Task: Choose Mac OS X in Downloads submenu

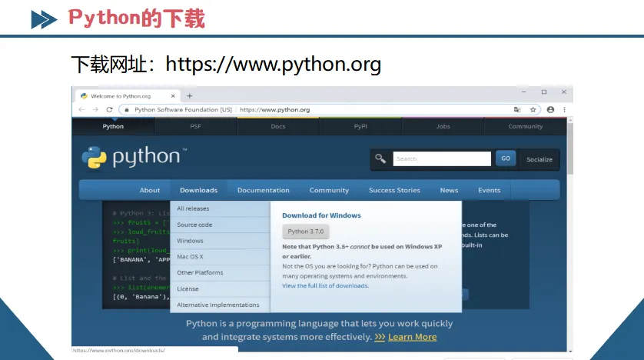Action: point(220,257)
